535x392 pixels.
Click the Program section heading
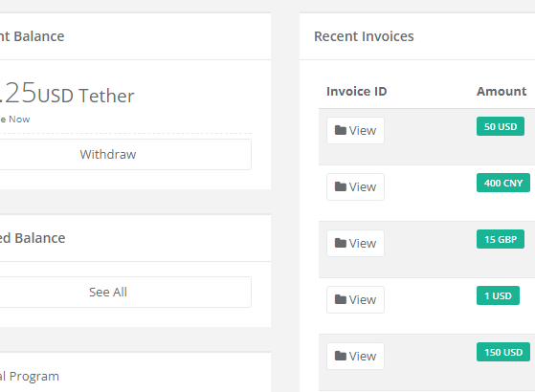click(34, 377)
